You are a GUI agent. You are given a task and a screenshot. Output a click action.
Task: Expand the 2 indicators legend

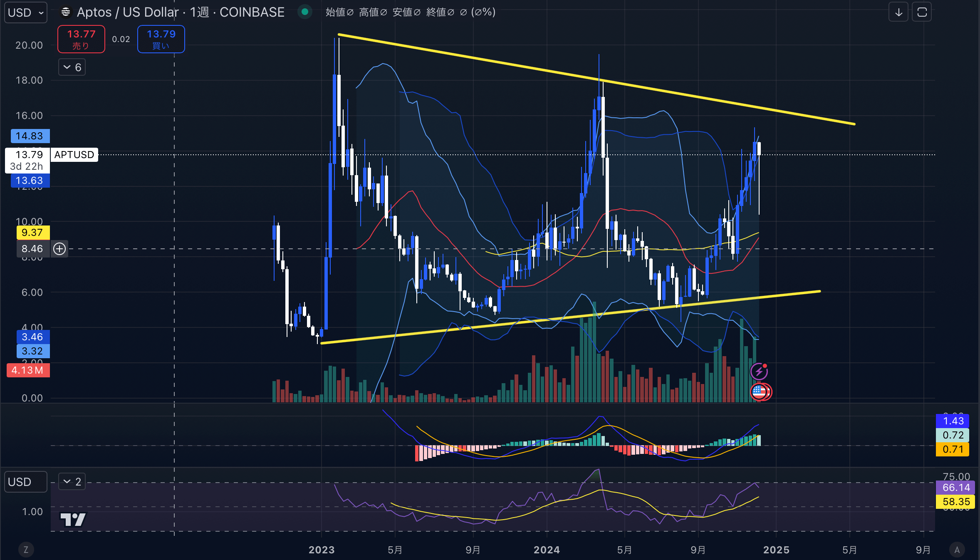[x=72, y=482]
